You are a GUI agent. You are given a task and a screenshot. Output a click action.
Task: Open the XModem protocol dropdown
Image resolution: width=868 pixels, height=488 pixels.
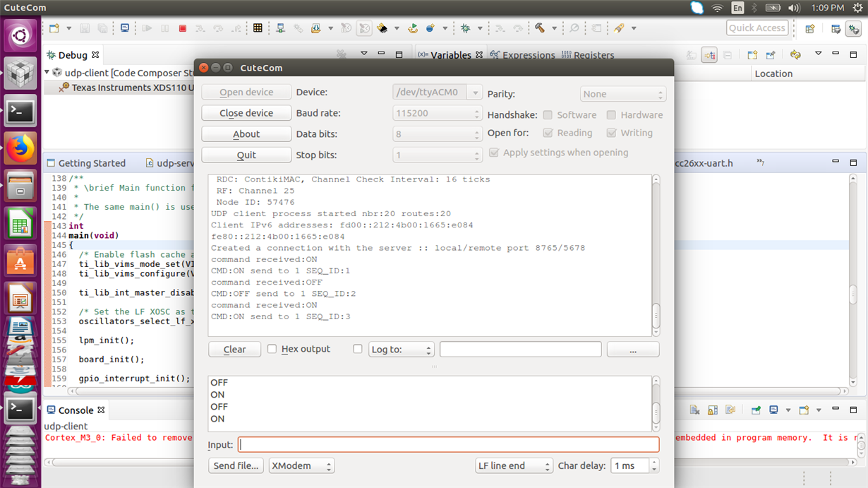click(x=301, y=466)
